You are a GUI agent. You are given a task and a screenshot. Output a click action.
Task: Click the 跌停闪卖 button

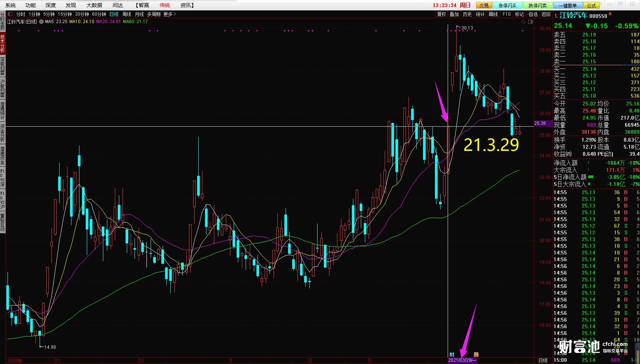[537, 5]
